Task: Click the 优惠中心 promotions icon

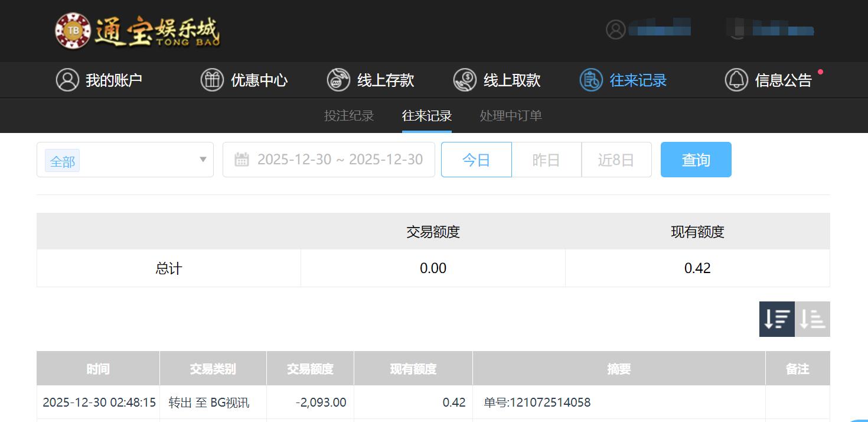Action: coord(212,80)
